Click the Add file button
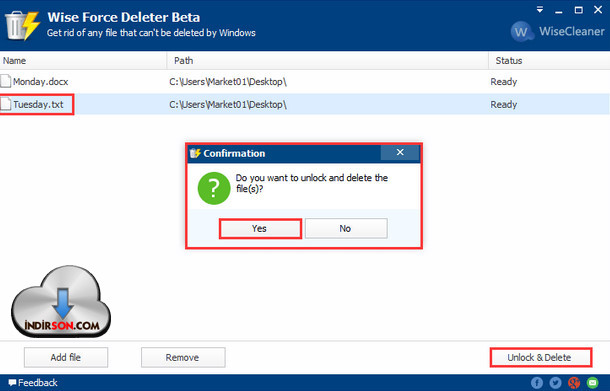Viewport: 610px width, 391px height. [x=66, y=357]
